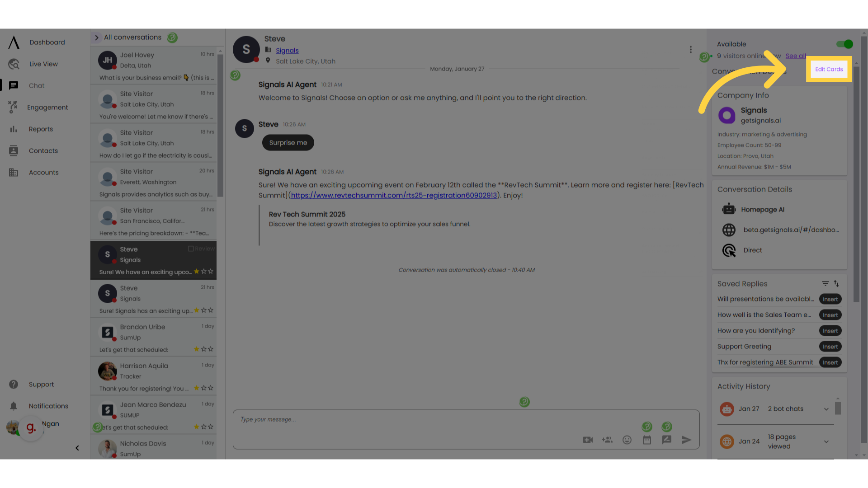Insert the Support Greeting saved reply
This screenshot has width=868, height=488.
pos(830,346)
